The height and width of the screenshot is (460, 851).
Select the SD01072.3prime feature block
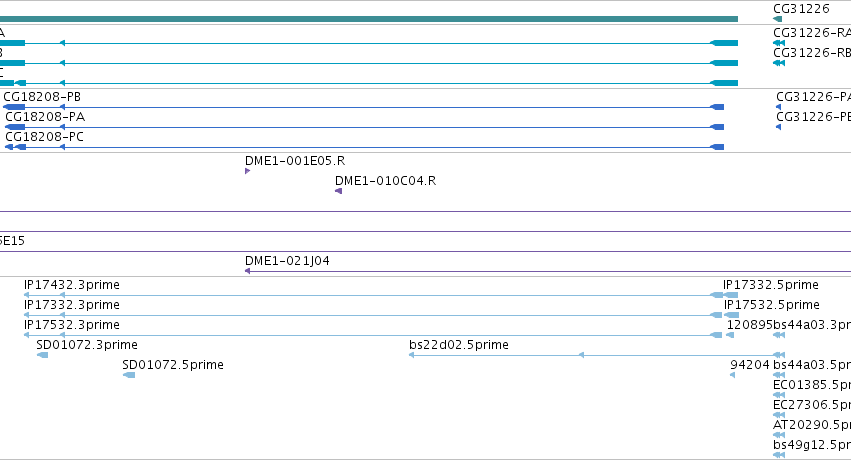coord(42,355)
